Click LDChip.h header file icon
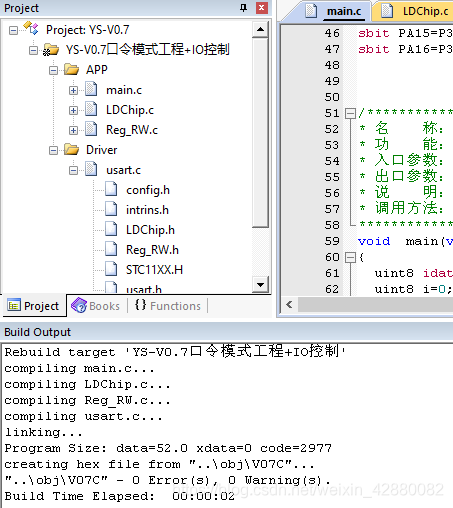The width and height of the screenshot is (453, 508). [x=111, y=229]
